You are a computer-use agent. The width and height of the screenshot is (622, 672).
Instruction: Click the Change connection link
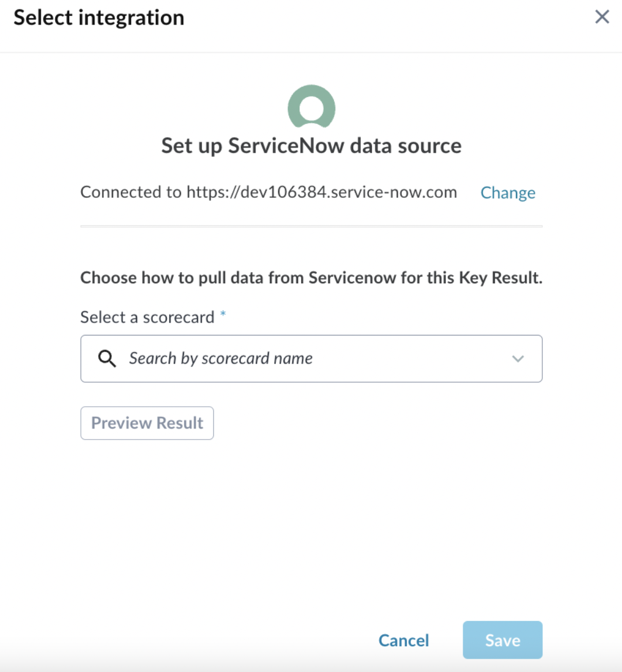pyautogui.click(x=508, y=193)
